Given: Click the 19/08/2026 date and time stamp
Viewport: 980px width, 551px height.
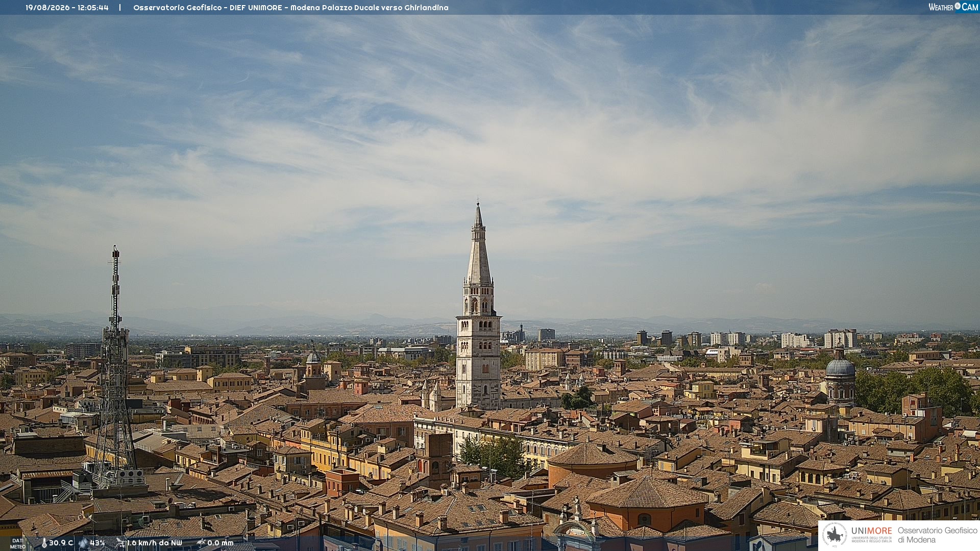Looking at the screenshot, I should pyautogui.click(x=67, y=8).
